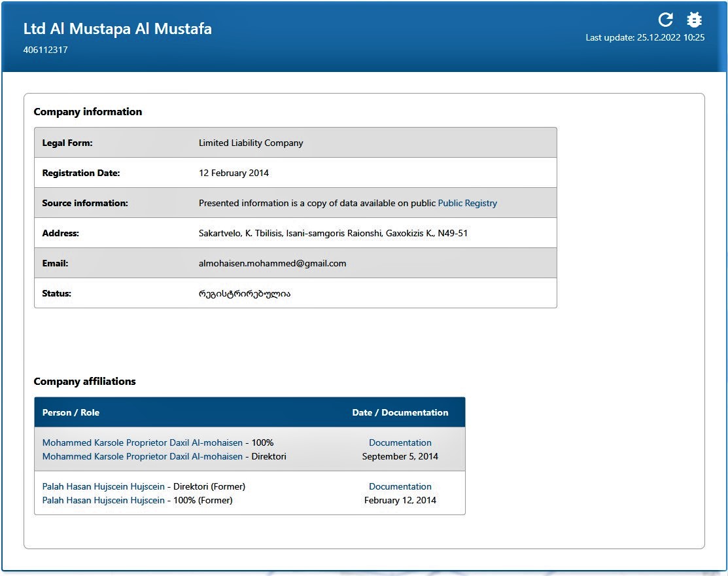Click the registration date 12 February 2014

tap(234, 173)
